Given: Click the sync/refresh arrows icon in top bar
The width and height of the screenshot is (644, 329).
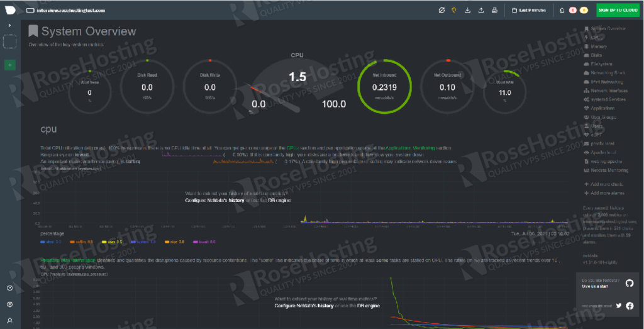Looking at the screenshot, I should click(x=442, y=10).
